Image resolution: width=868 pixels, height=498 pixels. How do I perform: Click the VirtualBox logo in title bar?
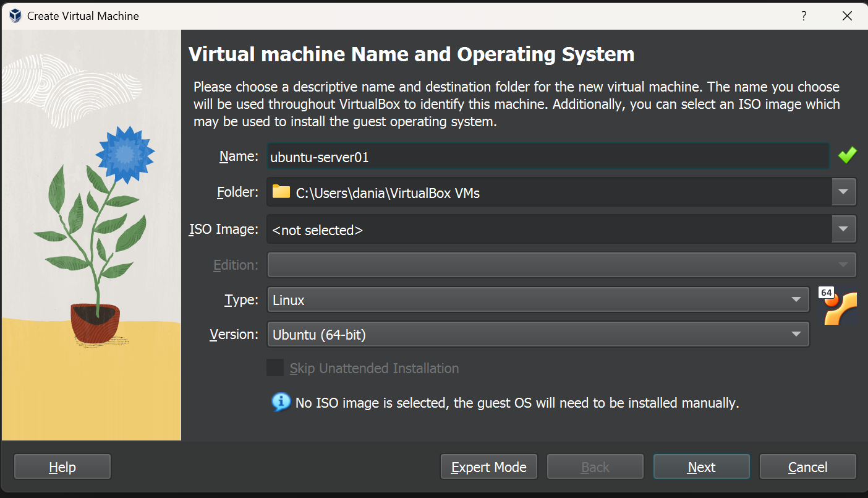(x=15, y=15)
